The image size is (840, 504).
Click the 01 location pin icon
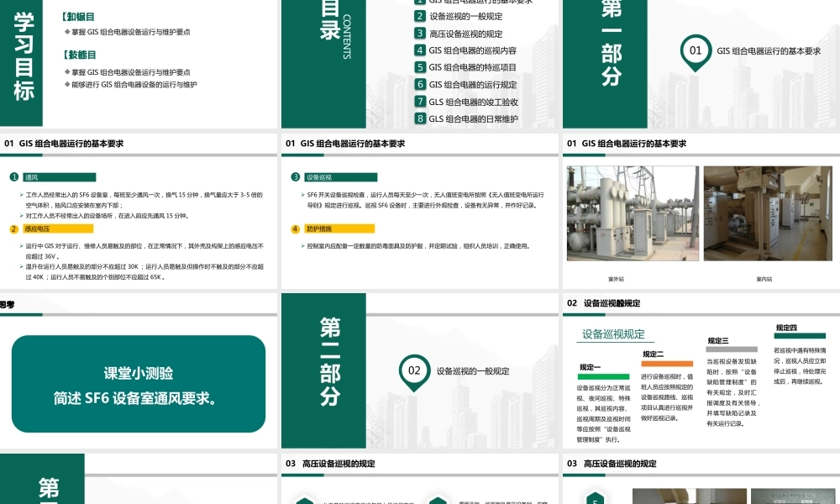(696, 52)
